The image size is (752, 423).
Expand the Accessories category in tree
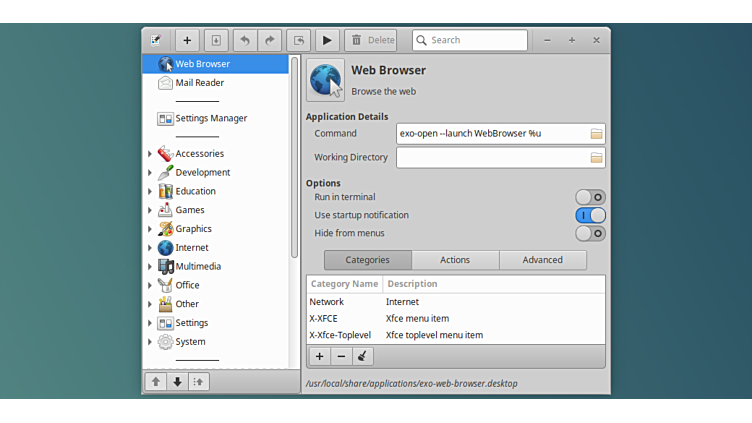coord(150,154)
